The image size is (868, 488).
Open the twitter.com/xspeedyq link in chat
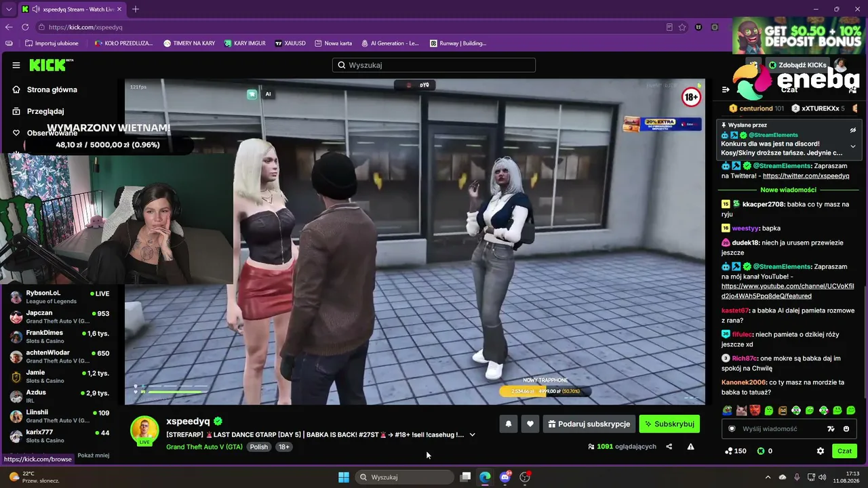point(806,176)
